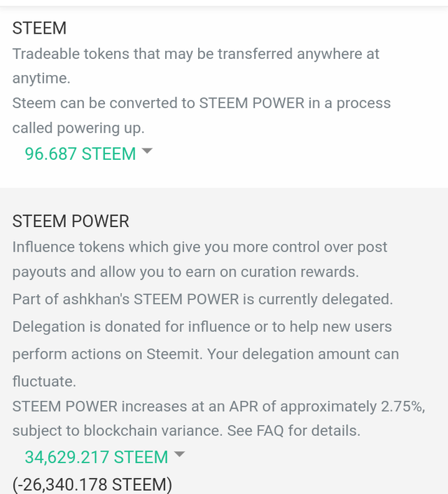Screen dimensions: 448x494
Task: Click the arrow beside 96.687 STEEM
Action: pyautogui.click(x=147, y=151)
